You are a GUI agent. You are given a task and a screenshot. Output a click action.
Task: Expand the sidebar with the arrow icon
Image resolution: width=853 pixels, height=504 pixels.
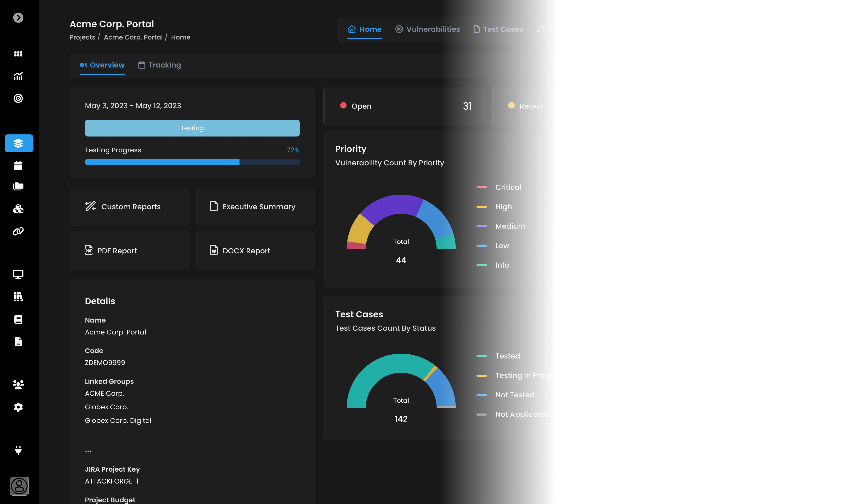pos(18,18)
